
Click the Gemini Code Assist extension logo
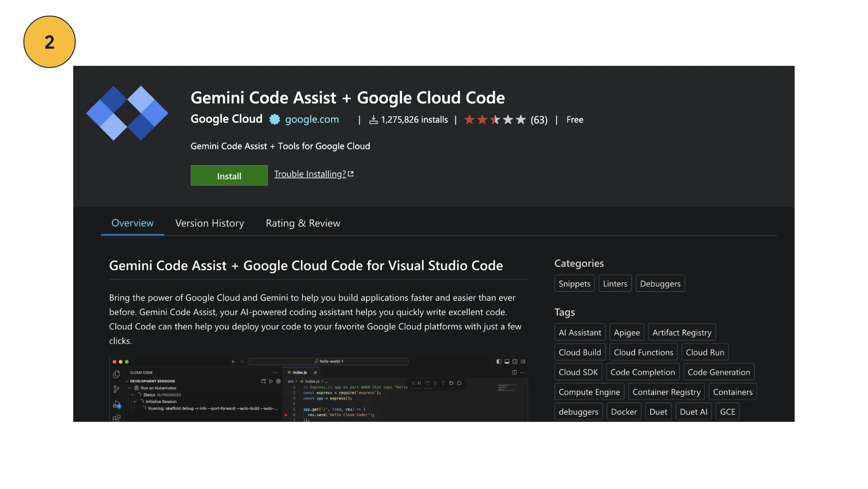click(127, 113)
